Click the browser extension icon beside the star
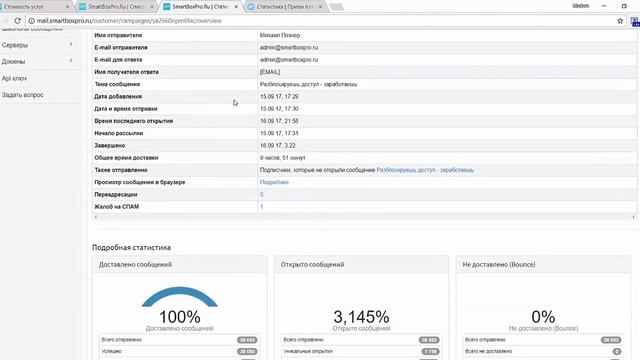The image size is (640, 360). pyautogui.click(x=635, y=21)
